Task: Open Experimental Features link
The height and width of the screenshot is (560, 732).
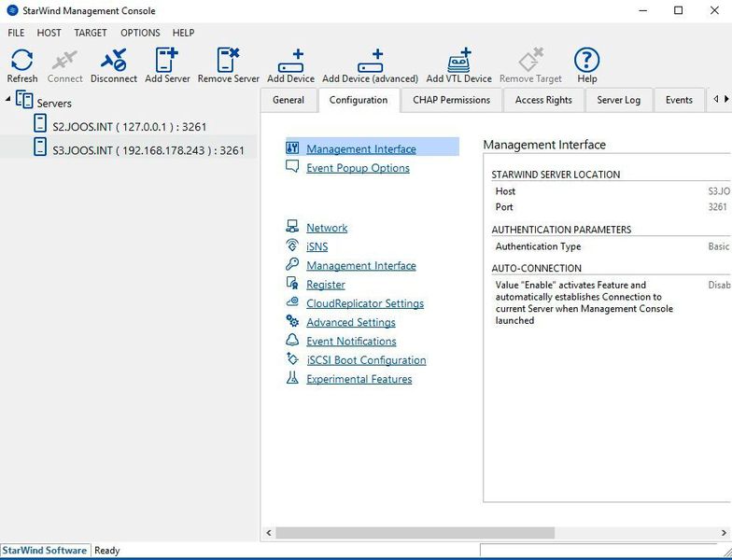Action: (x=359, y=379)
